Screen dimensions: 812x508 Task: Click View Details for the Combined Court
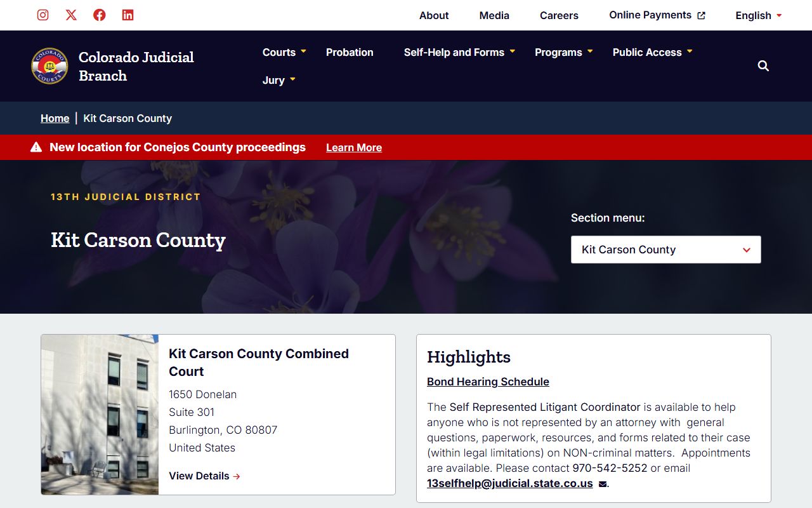point(204,476)
